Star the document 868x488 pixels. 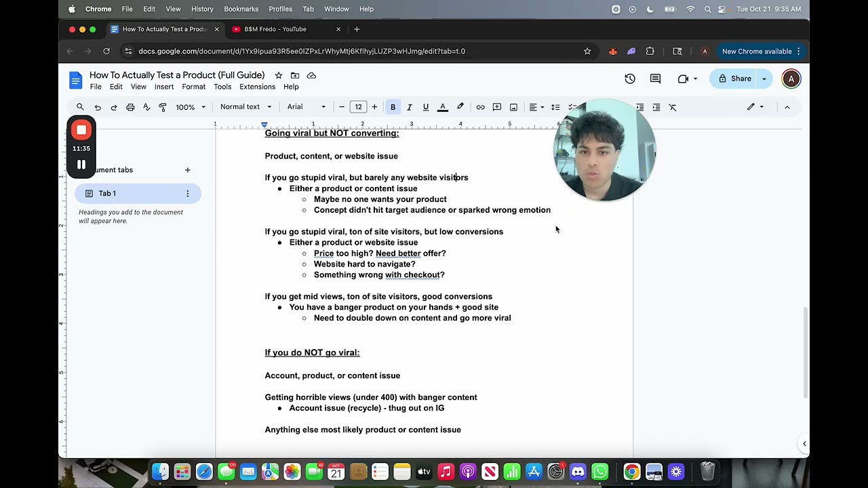279,75
